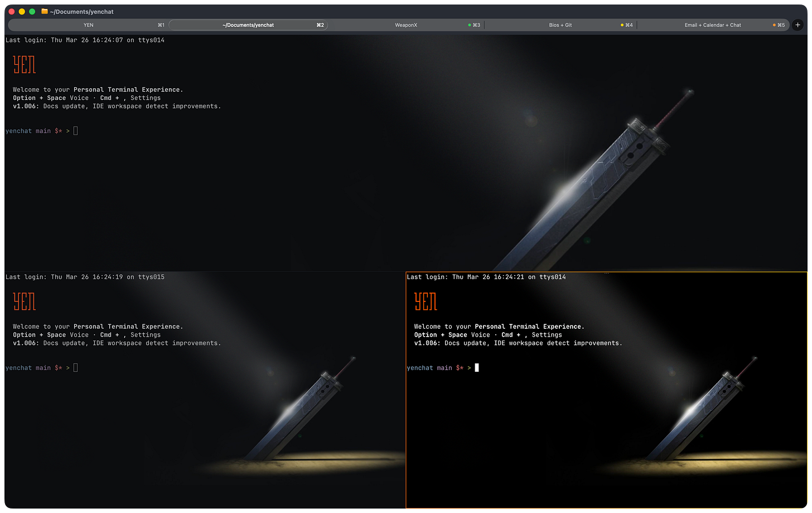Click 'Last login' line with 16:24:07
Viewport: 812px width, 513px height.
point(85,40)
